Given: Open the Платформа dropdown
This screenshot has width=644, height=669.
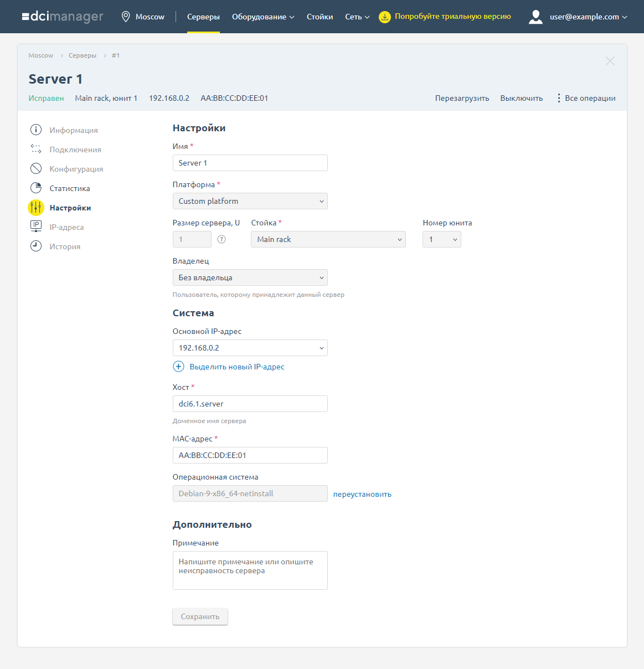Looking at the screenshot, I should click(x=250, y=201).
